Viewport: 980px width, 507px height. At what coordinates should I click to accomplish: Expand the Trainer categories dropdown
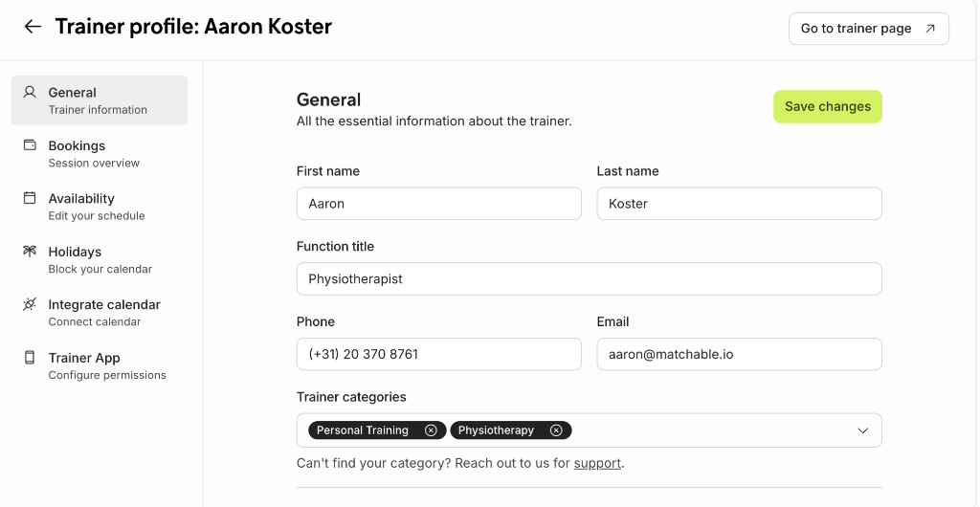pos(862,430)
